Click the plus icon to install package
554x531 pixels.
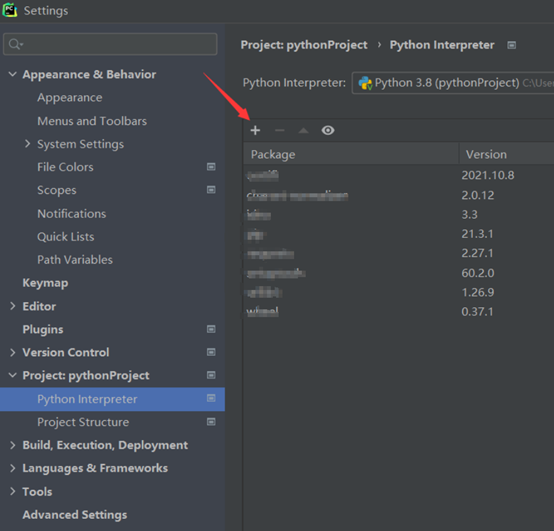click(x=255, y=130)
